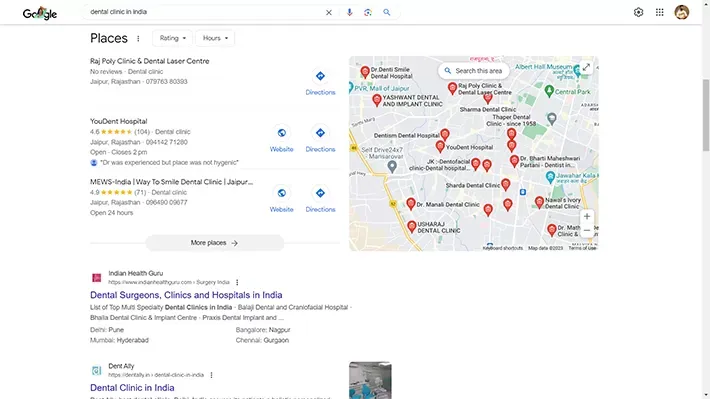Open Google Lens image search
The image size is (710, 399).
point(368,12)
